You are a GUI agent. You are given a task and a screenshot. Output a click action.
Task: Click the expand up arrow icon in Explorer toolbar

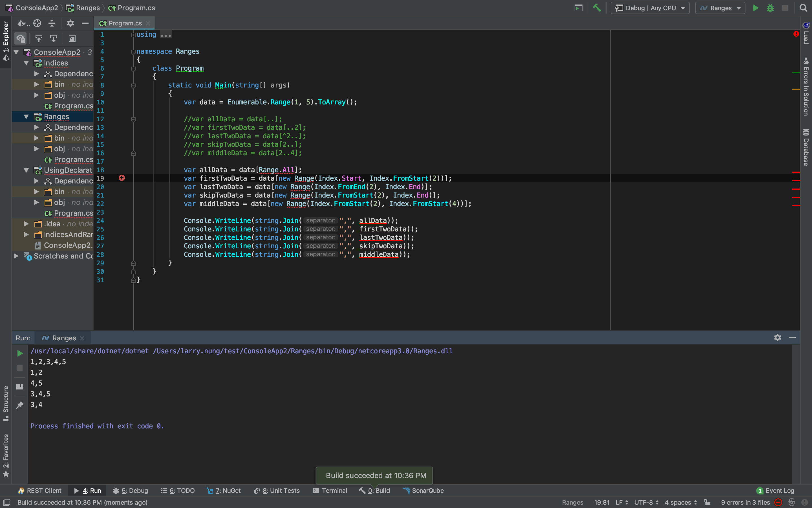(39, 39)
